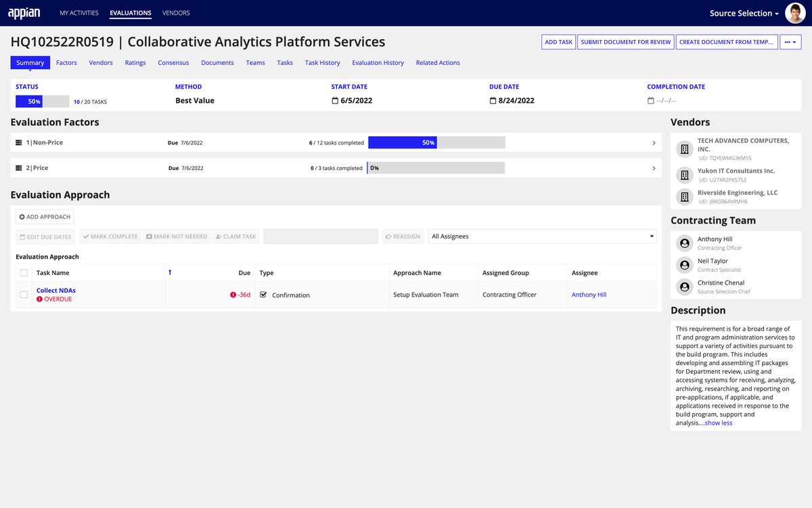Click the Appian logo

(24, 13)
